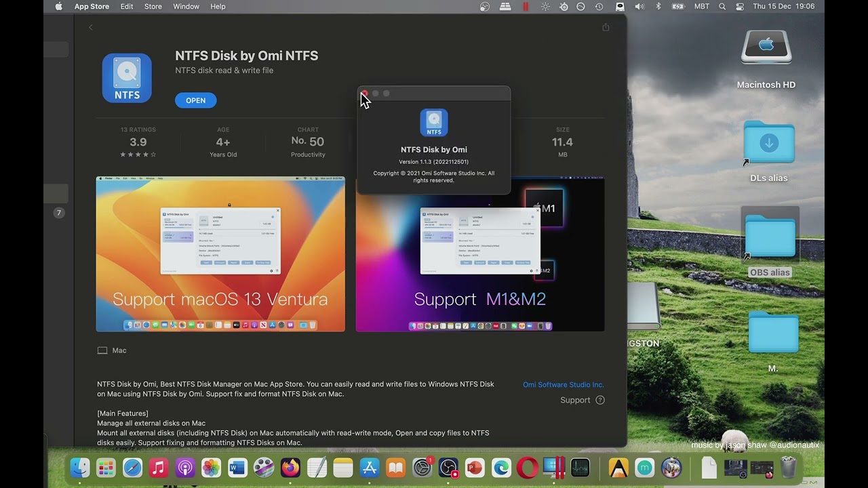Click the back arrow in App Store

[x=91, y=27]
